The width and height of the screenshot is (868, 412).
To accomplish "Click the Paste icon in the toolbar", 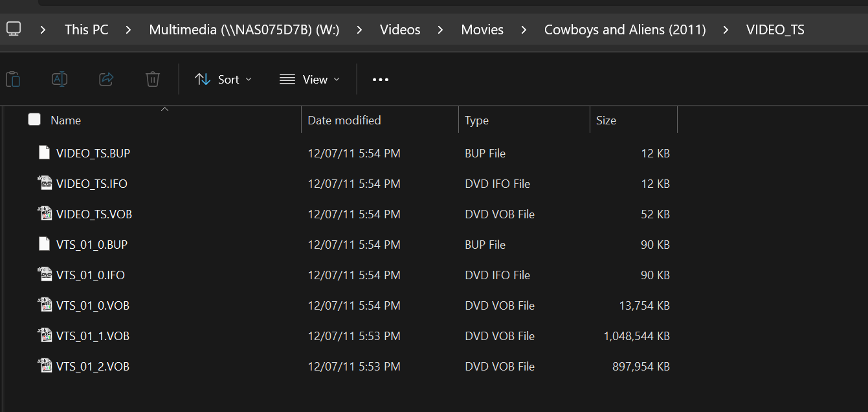I will click(x=12, y=78).
